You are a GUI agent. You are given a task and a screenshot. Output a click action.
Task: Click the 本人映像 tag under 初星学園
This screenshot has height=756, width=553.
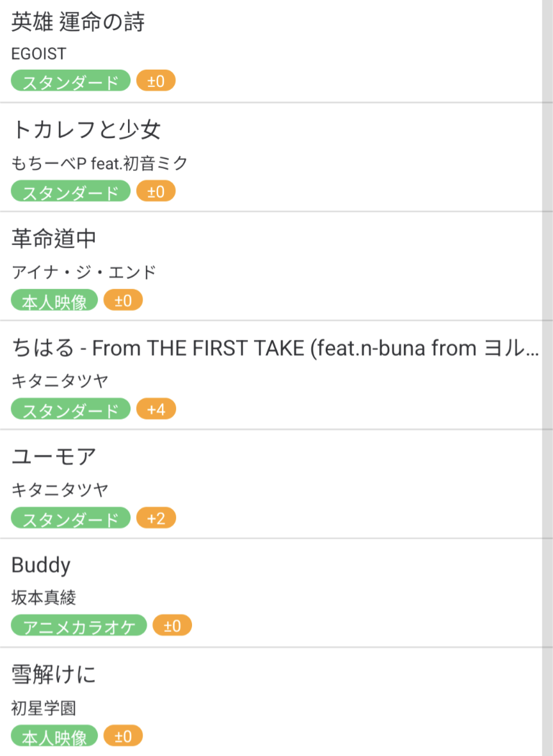54,736
